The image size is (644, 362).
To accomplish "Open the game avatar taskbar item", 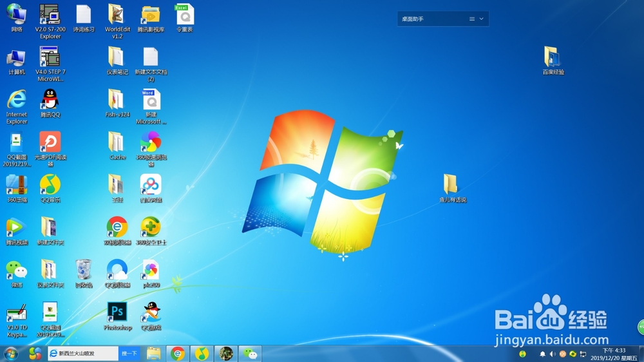I will click(x=226, y=354).
